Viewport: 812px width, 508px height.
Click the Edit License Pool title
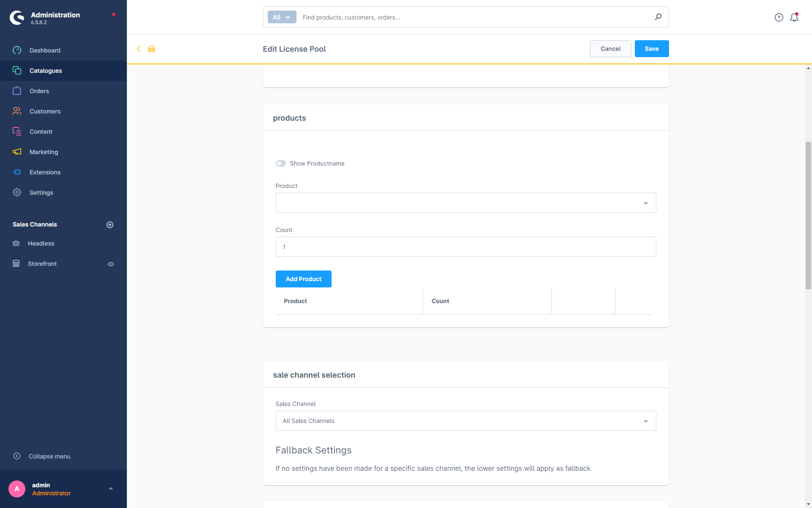tap(294, 49)
